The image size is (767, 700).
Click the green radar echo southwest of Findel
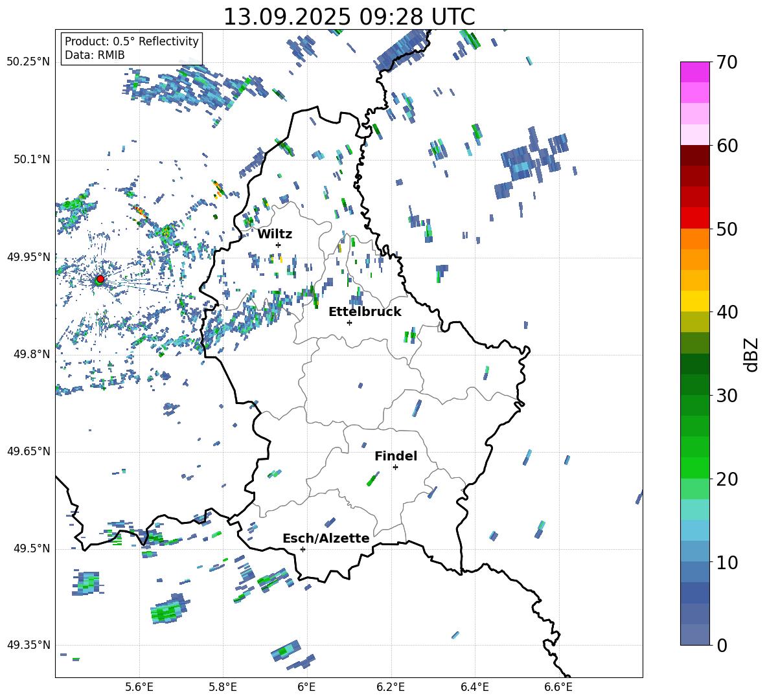click(372, 479)
